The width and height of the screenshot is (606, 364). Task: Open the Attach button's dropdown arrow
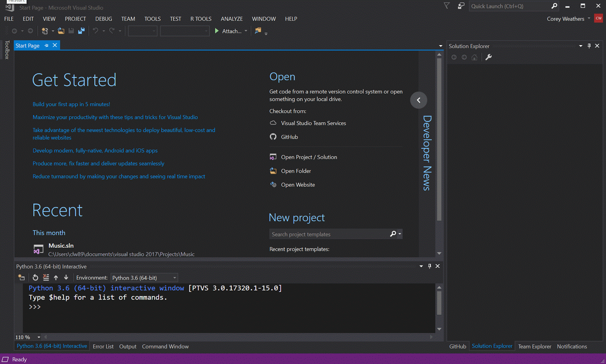[x=246, y=31]
